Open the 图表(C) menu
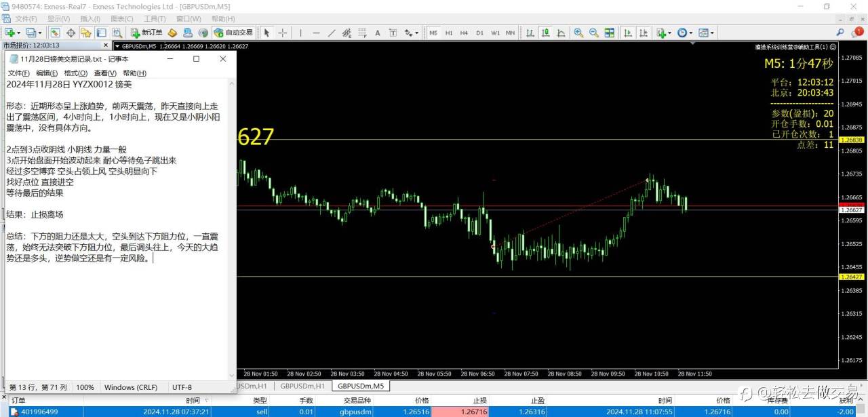Image resolution: width=868 pixels, height=417 pixels. (122, 19)
